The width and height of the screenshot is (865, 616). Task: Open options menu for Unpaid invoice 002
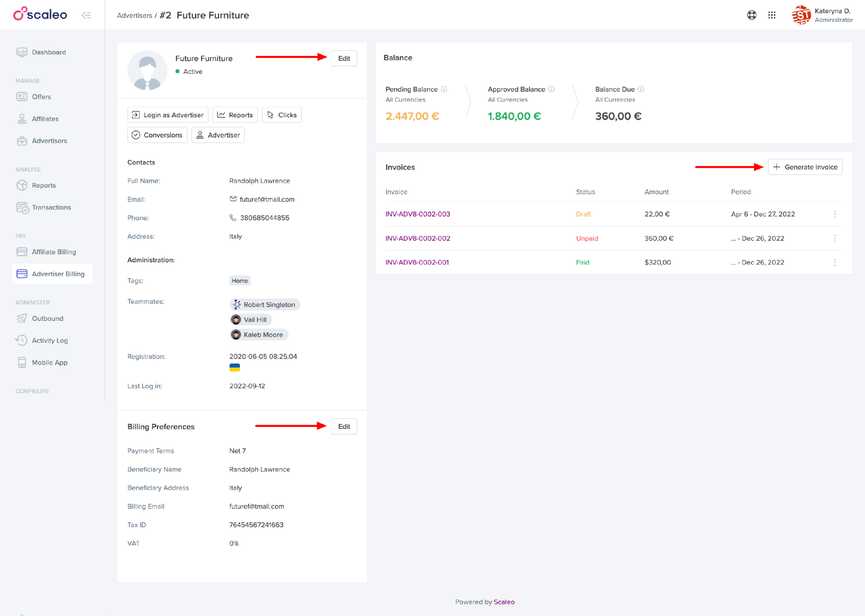coord(835,238)
